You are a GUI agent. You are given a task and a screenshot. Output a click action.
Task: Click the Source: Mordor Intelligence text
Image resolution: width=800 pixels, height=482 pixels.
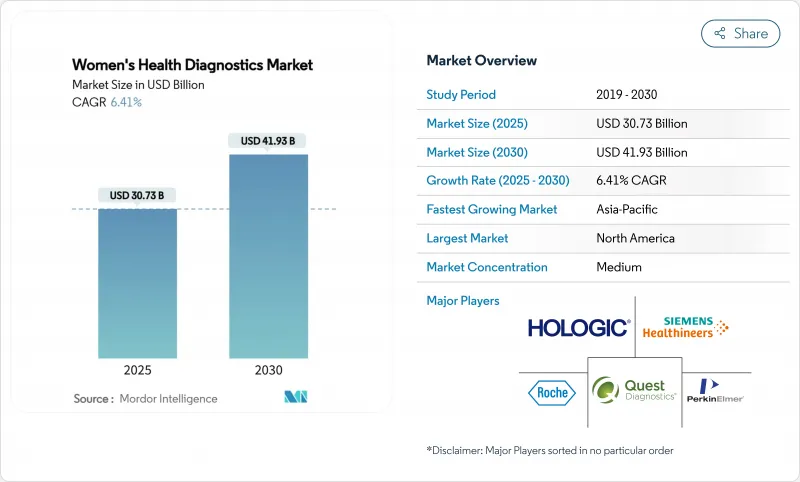click(145, 399)
